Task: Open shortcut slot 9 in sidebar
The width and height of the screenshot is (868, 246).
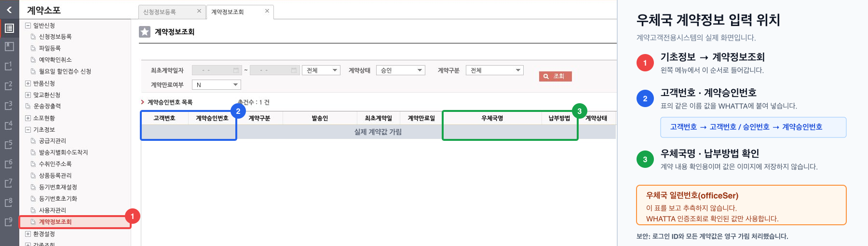Action: coord(9,221)
